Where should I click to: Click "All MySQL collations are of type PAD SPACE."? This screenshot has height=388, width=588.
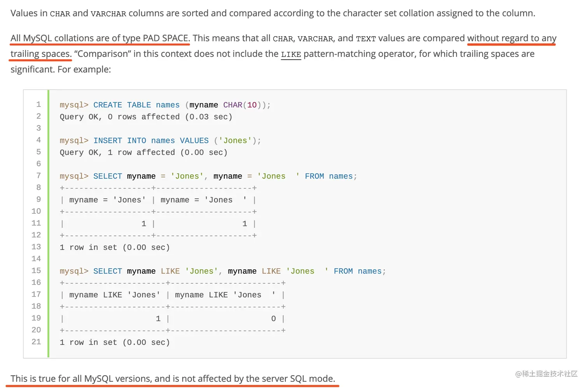click(100, 38)
